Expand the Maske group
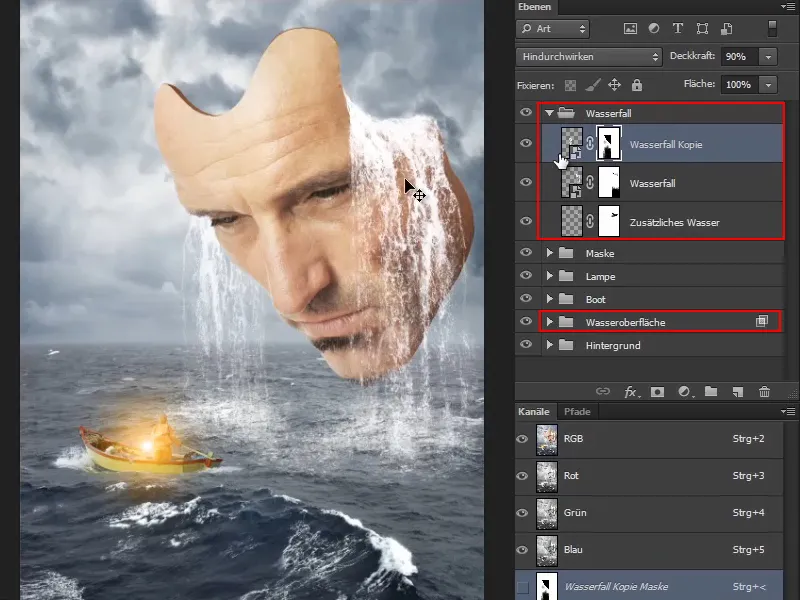This screenshot has width=800, height=600. pyautogui.click(x=549, y=253)
